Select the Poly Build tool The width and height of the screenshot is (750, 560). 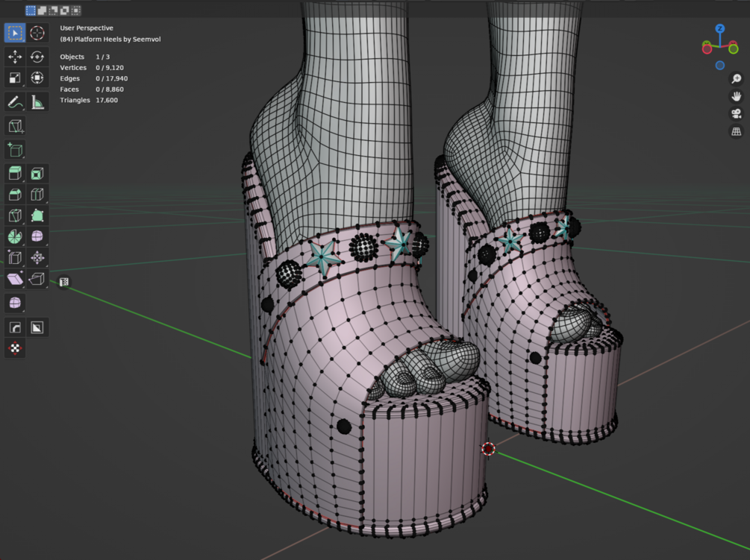tap(37, 215)
